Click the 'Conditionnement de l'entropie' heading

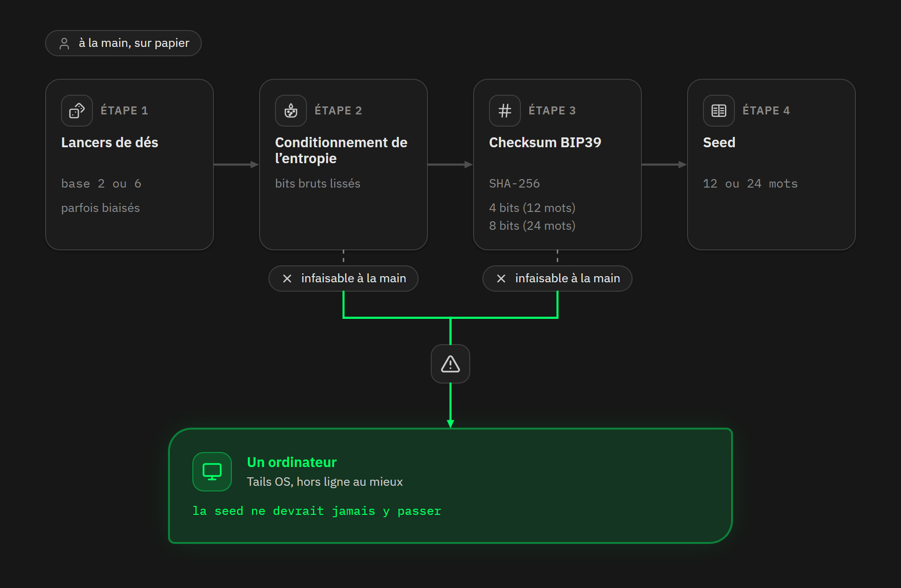tap(341, 151)
